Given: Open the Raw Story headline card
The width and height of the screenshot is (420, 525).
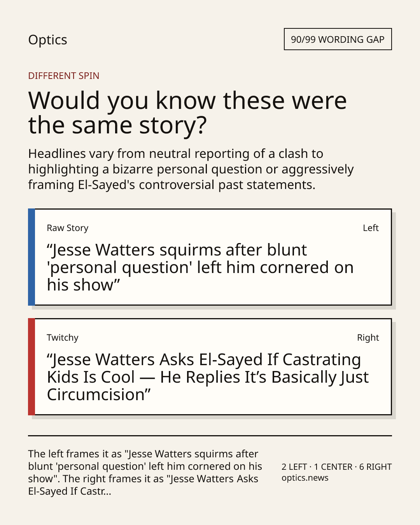Looking at the screenshot, I should 210,257.
